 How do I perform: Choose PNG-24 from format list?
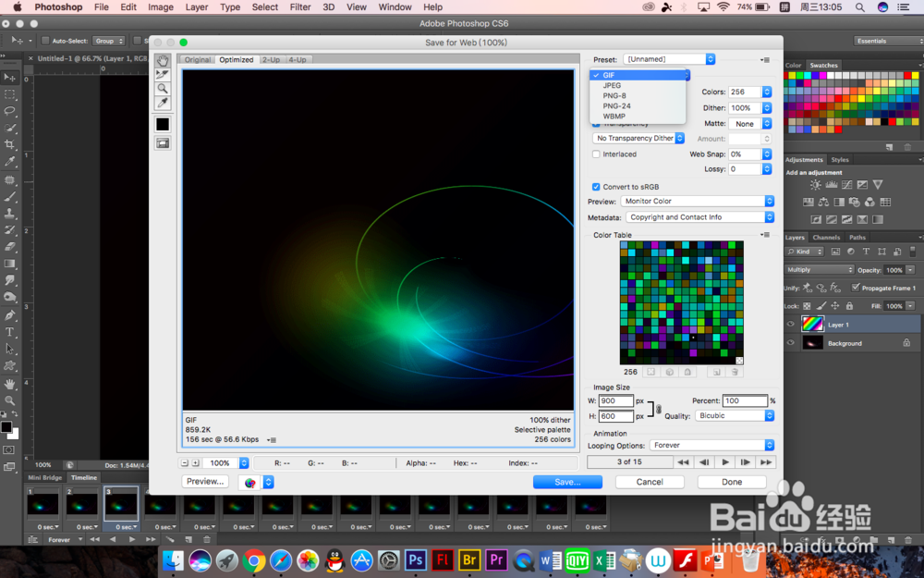coord(616,106)
